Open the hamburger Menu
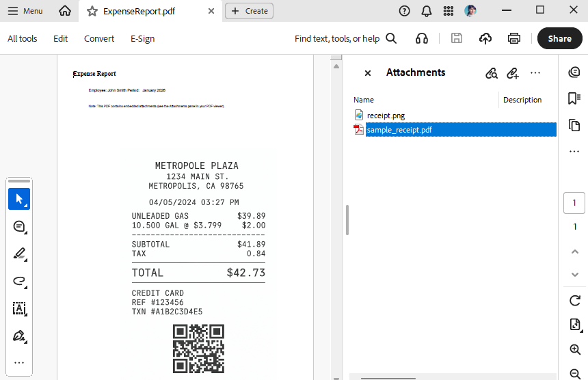 [x=25, y=11]
